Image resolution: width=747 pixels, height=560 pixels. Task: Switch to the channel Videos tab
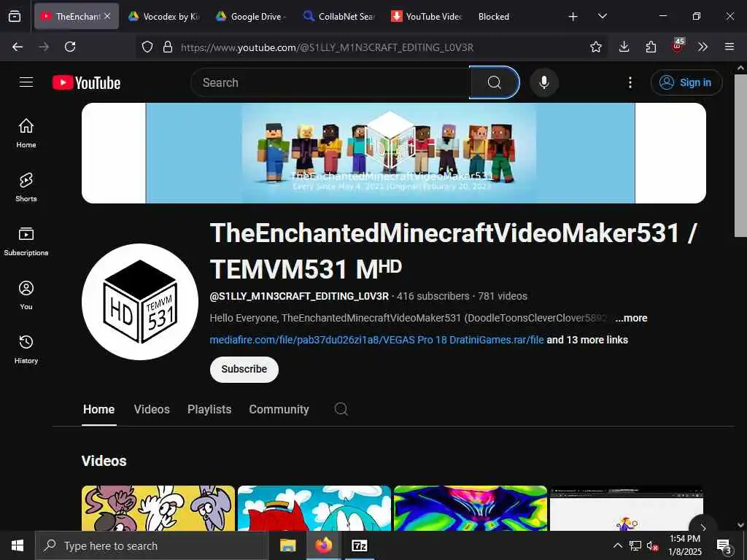pos(152,410)
